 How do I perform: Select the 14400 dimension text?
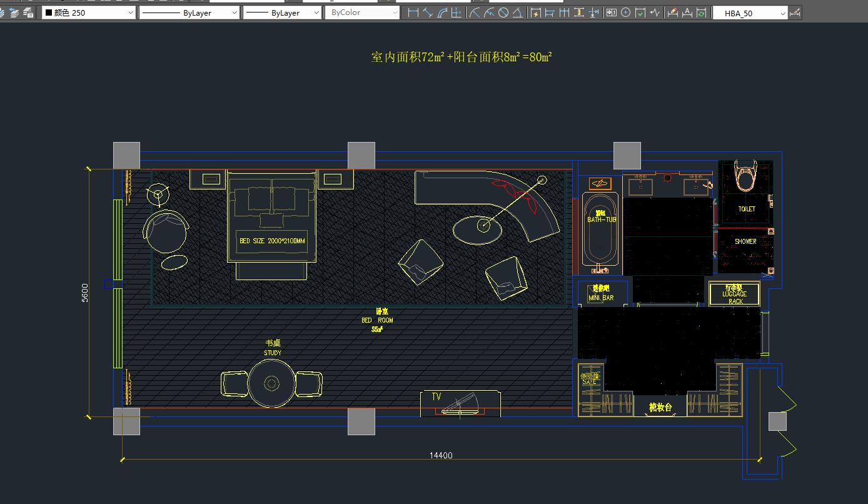[x=441, y=455]
